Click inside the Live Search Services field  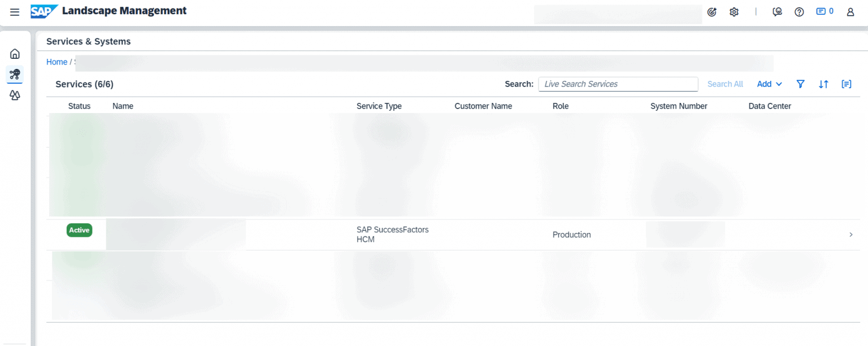coord(618,84)
